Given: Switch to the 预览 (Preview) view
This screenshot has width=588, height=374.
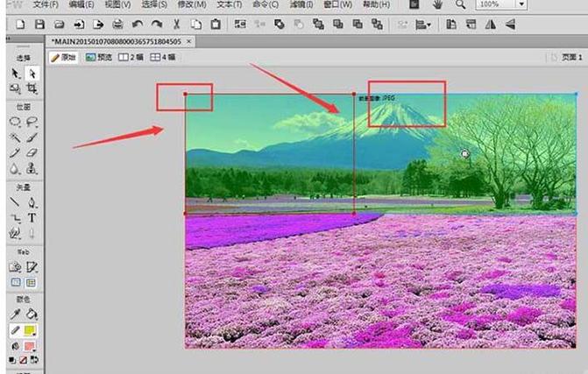Looking at the screenshot, I should coord(99,57).
